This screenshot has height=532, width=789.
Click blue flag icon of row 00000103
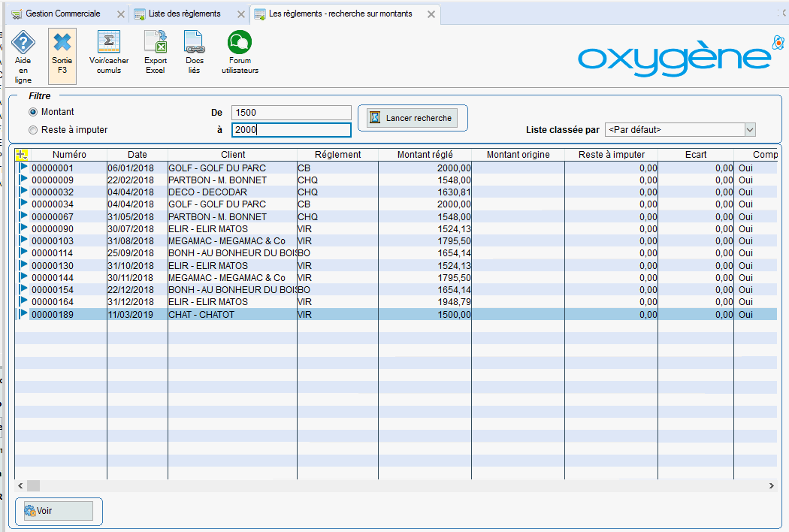(23, 240)
